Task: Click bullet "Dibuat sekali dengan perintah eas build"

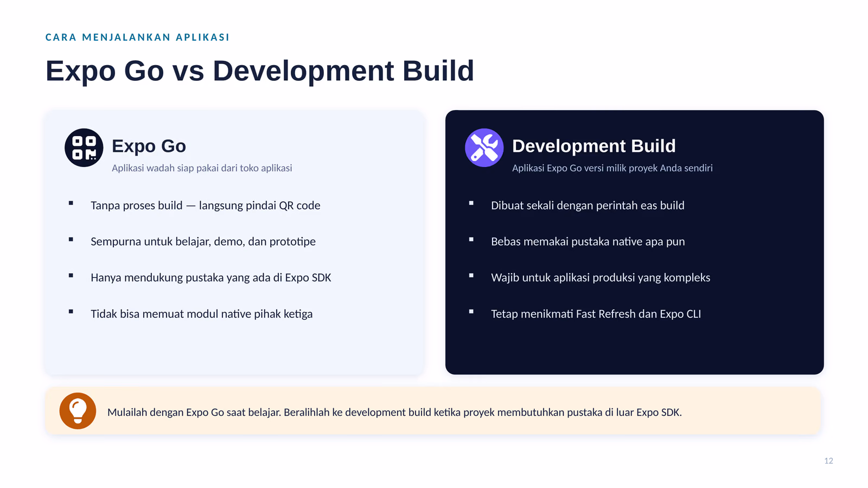Action: [588, 206]
